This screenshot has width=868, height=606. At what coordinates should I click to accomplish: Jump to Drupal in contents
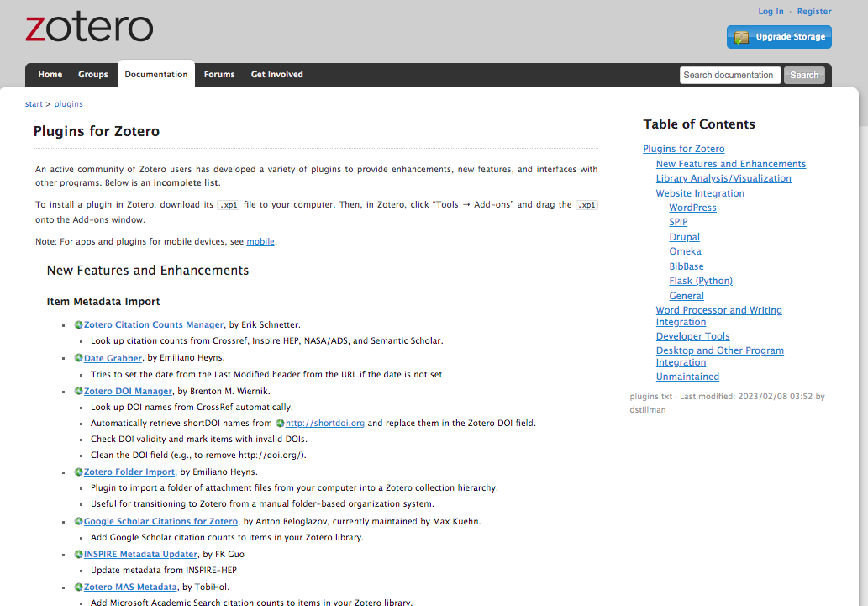pos(684,237)
